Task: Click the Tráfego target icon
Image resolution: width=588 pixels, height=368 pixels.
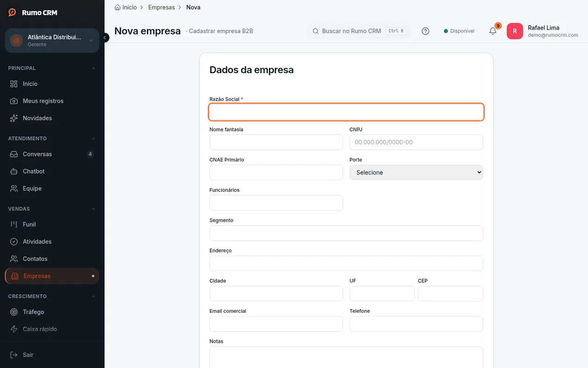Action: click(x=14, y=312)
